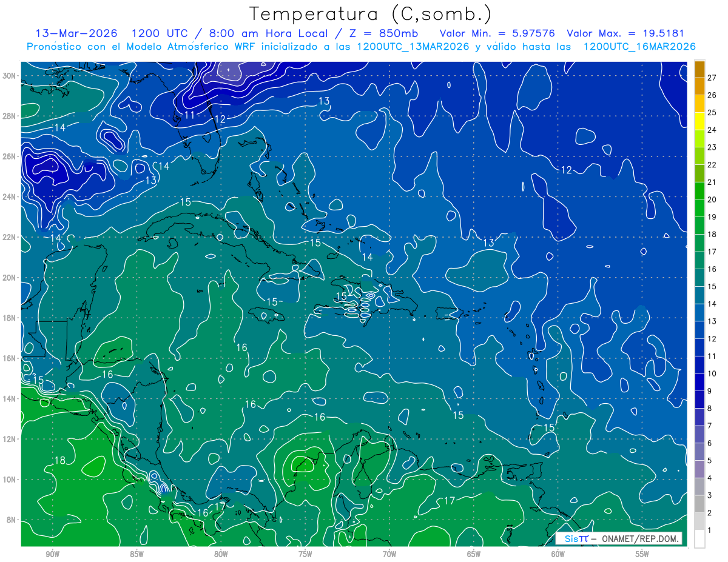Click the value '12' in the color legend
This screenshot has height=562, width=728.
pyautogui.click(x=712, y=338)
